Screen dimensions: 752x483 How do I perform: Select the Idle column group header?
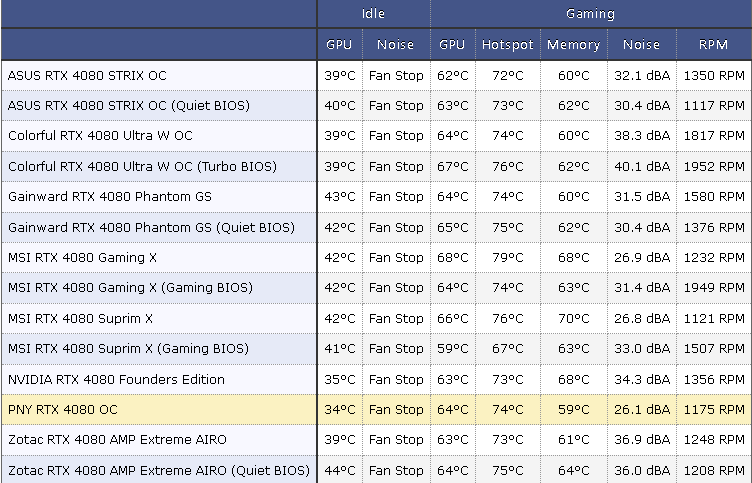click(373, 14)
